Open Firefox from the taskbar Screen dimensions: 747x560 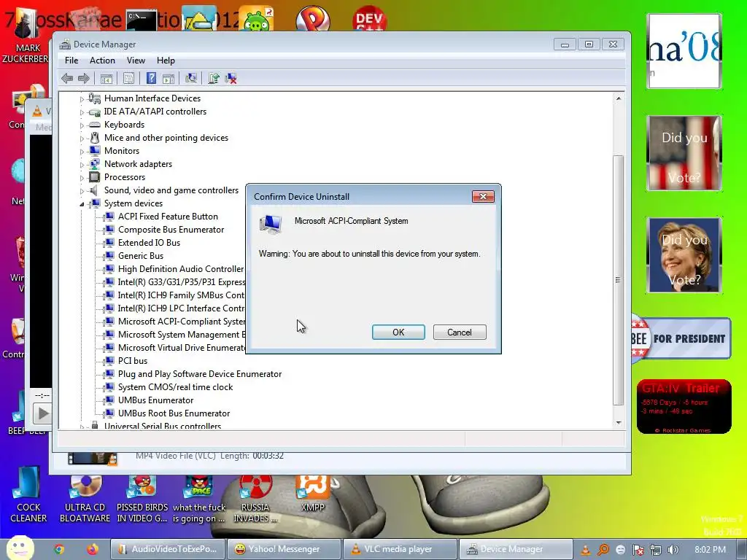click(92, 550)
